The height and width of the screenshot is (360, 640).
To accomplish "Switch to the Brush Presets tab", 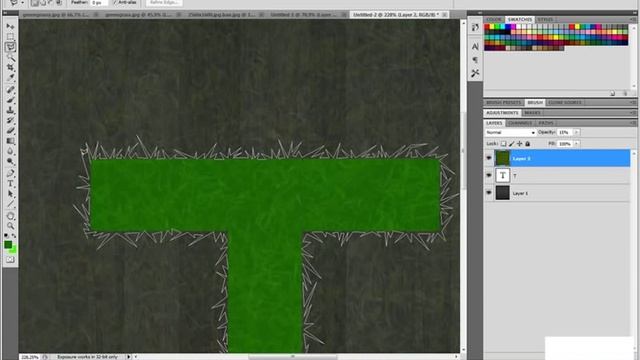I will click(x=504, y=102).
